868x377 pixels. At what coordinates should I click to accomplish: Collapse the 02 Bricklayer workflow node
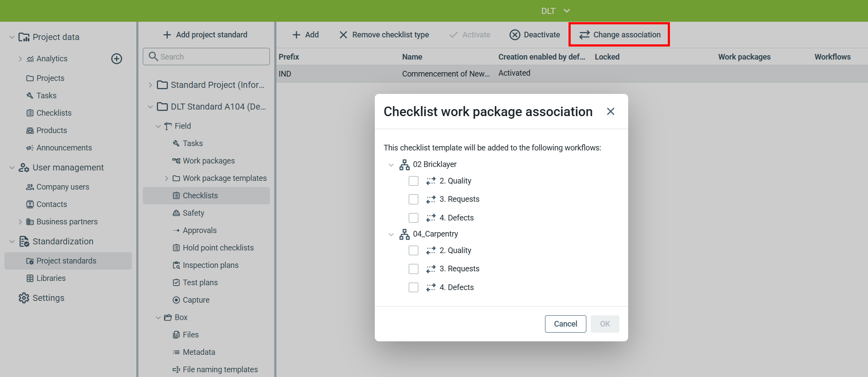click(391, 165)
